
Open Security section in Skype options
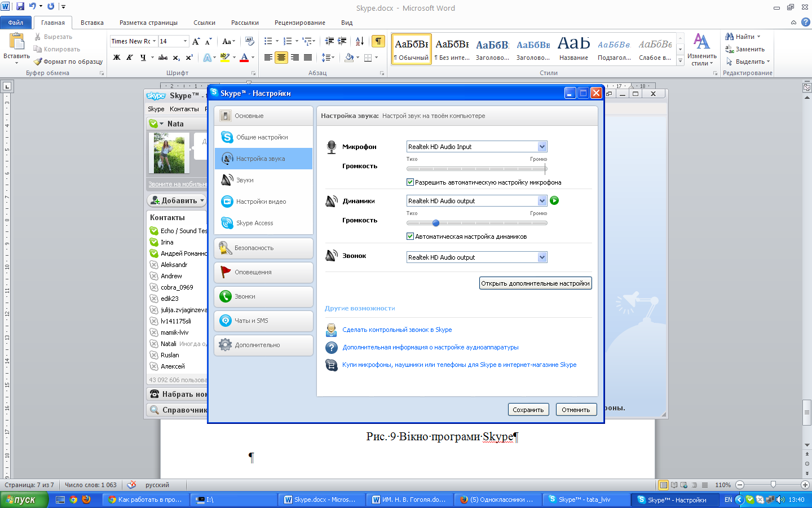(x=263, y=248)
